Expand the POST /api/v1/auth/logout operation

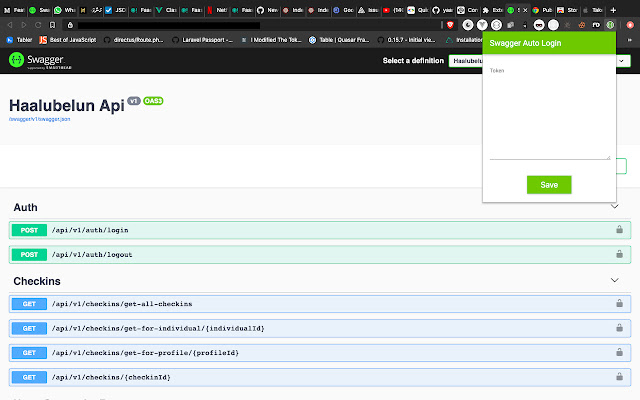pos(320,255)
